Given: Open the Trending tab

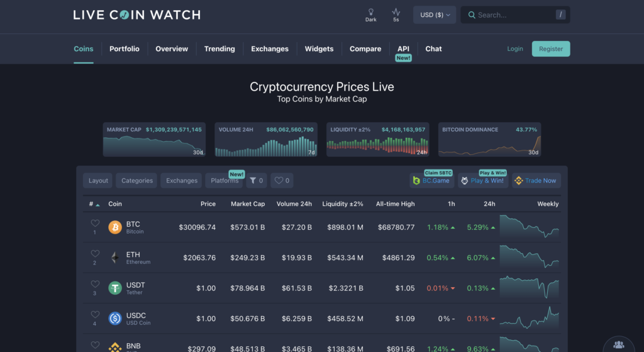Looking at the screenshot, I should pyautogui.click(x=219, y=49).
